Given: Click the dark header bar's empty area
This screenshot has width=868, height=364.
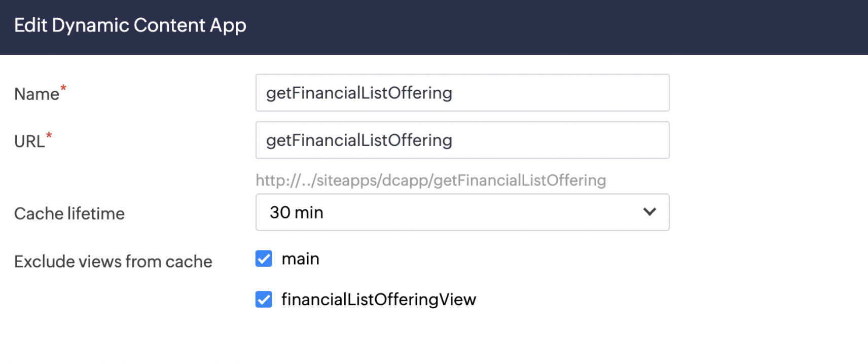Looking at the screenshot, I should tap(558, 26).
